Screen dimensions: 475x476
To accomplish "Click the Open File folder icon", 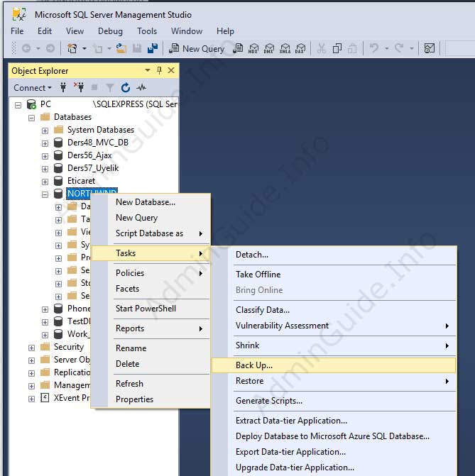I will [x=121, y=48].
